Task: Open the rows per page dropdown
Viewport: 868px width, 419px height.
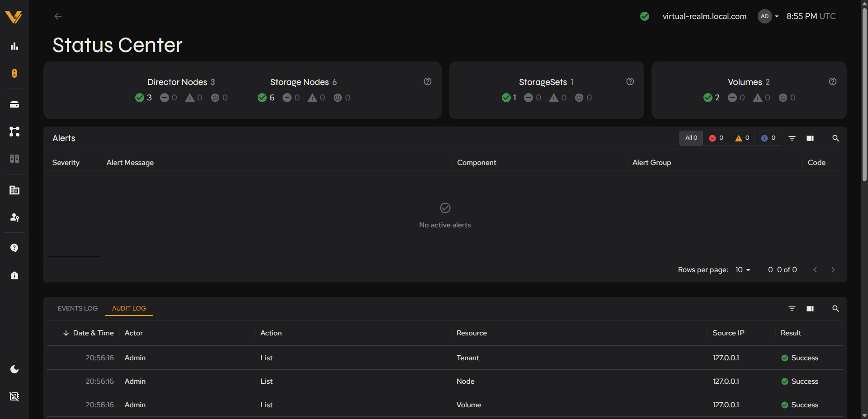Action: point(743,270)
